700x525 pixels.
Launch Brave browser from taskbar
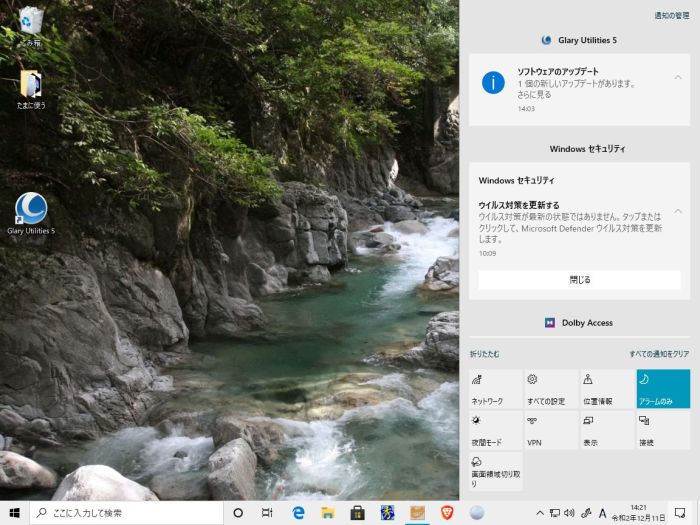pyautogui.click(x=447, y=512)
